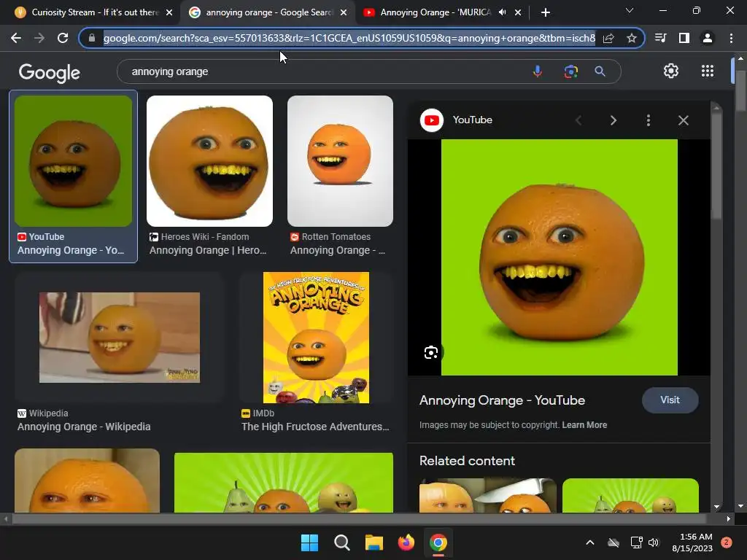Open the volume control in system tray

pyautogui.click(x=654, y=542)
